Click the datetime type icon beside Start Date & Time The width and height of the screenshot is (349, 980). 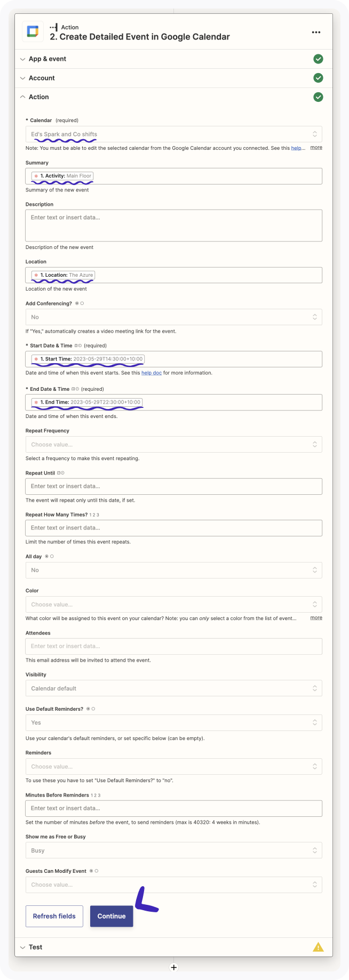(78, 346)
